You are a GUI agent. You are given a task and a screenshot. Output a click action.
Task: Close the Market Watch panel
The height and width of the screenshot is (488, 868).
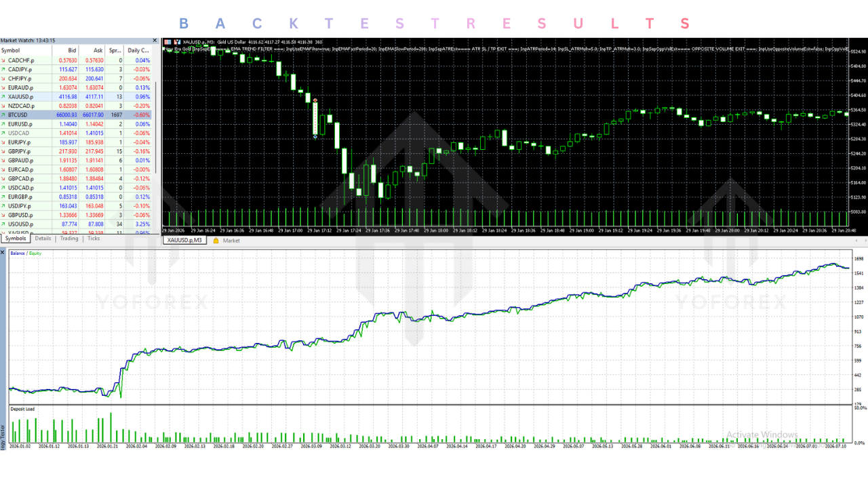(x=155, y=41)
